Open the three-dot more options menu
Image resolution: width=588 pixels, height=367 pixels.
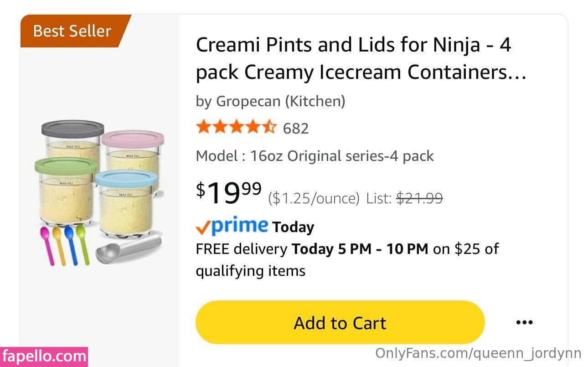[524, 323]
